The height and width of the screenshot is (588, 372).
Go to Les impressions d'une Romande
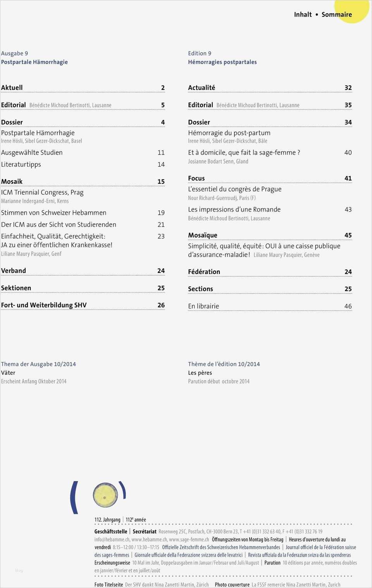click(234, 209)
